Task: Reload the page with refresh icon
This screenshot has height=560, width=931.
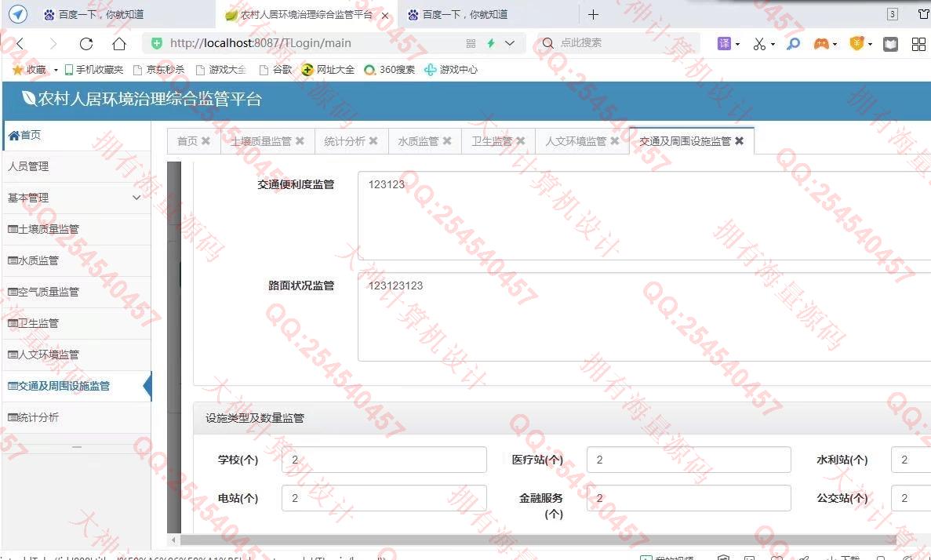Action: point(86,43)
